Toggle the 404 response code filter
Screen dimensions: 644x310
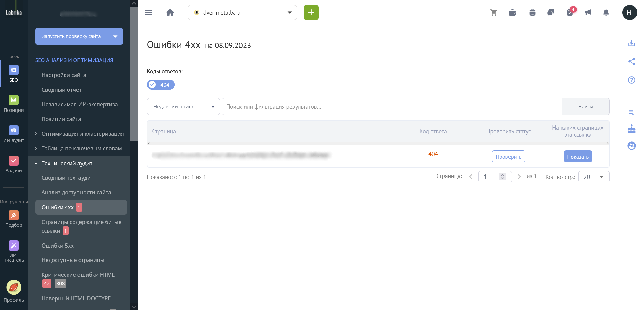point(161,85)
